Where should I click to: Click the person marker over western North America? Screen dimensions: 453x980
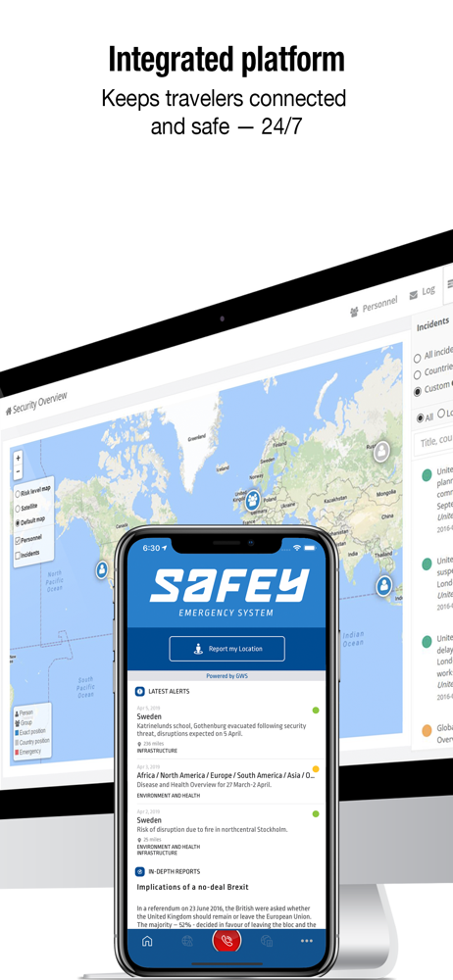click(x=101, y=569)
